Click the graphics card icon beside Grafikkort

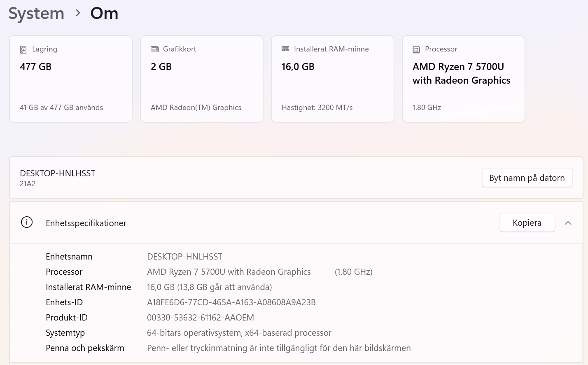(x=154, y=49)
